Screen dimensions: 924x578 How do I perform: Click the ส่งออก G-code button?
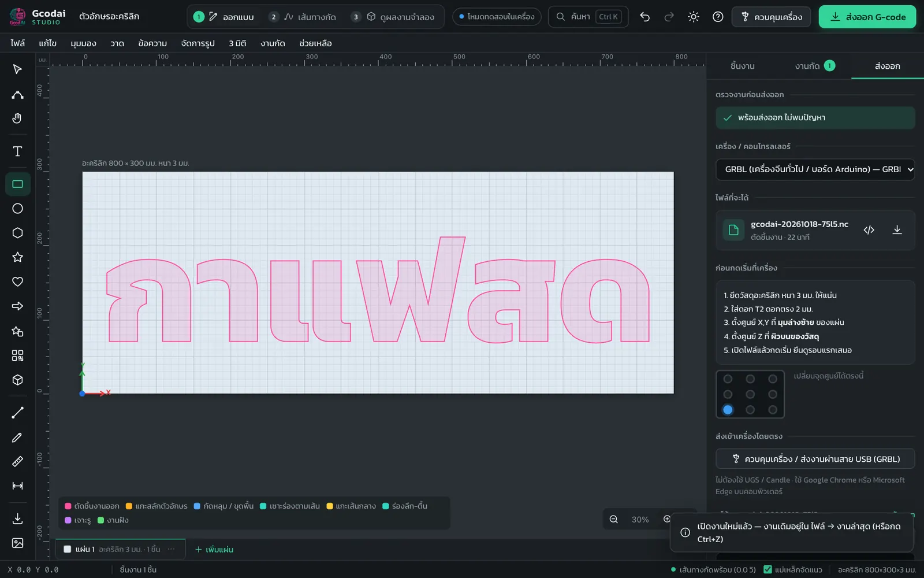(867, 17)
